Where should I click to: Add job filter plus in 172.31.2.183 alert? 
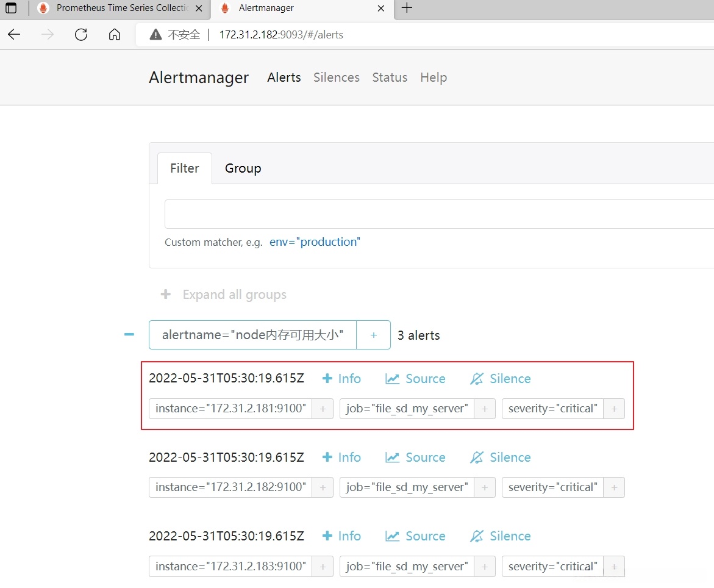tap(485, 566)
